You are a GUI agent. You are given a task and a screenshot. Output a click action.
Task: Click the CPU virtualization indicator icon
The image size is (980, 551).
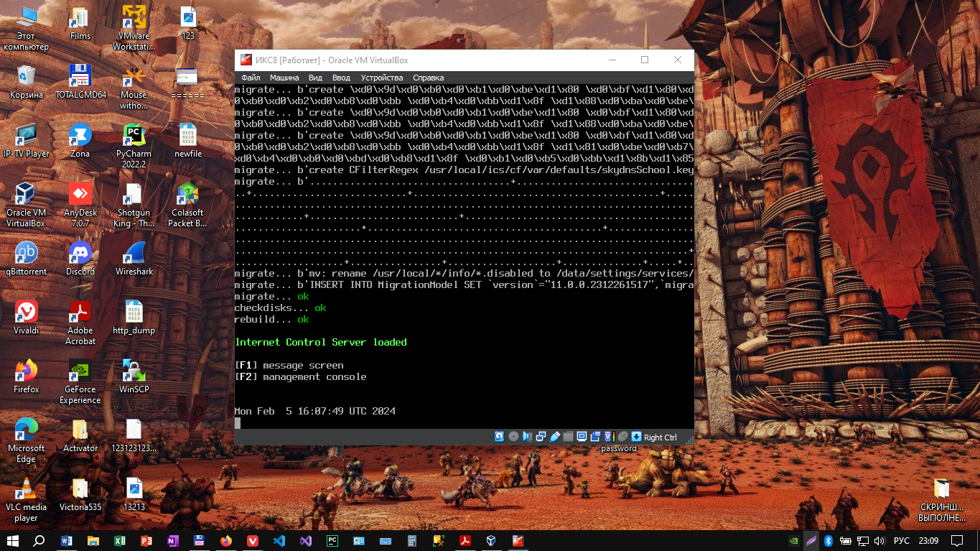pyautogui.click(x=609, y=437)
